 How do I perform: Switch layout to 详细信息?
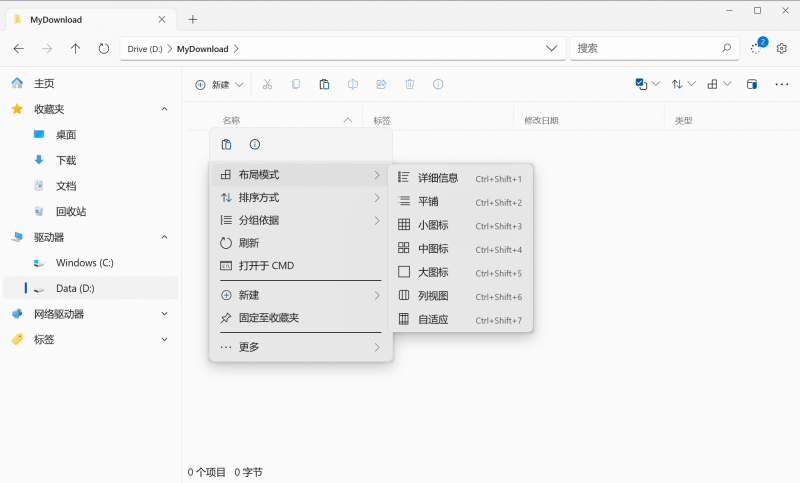point(461,178)
